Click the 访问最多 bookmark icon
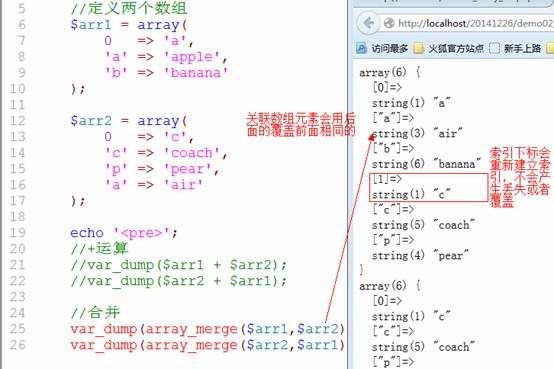 point(361,48)
